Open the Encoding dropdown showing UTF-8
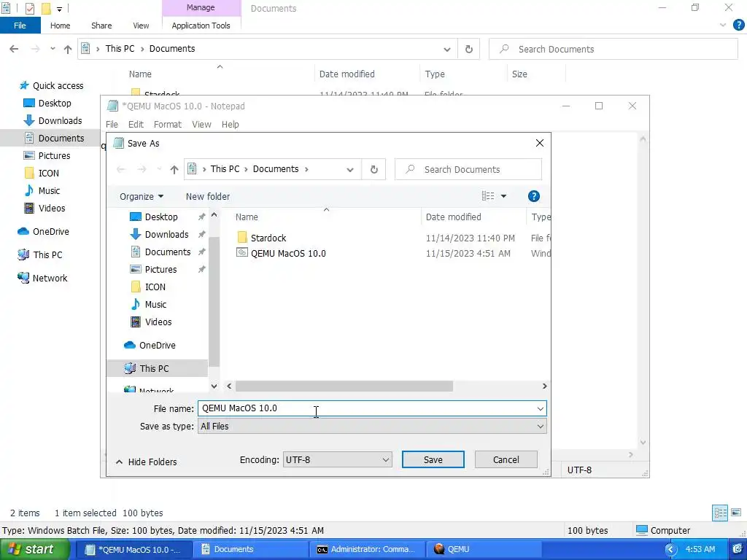Screen dimensions: 747x560 [x=337, y=459]
